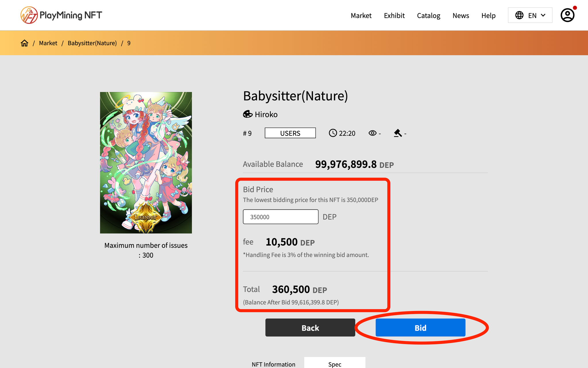
Task: Click the Babysitter(Nature) title heading
Action: [295, 96]
